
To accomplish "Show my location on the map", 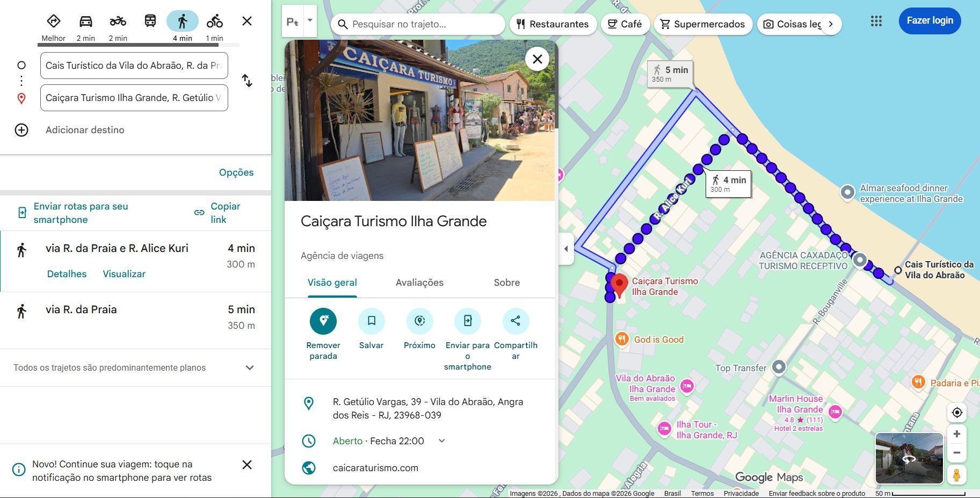I will pyautogui.click(x=957, y=413).
